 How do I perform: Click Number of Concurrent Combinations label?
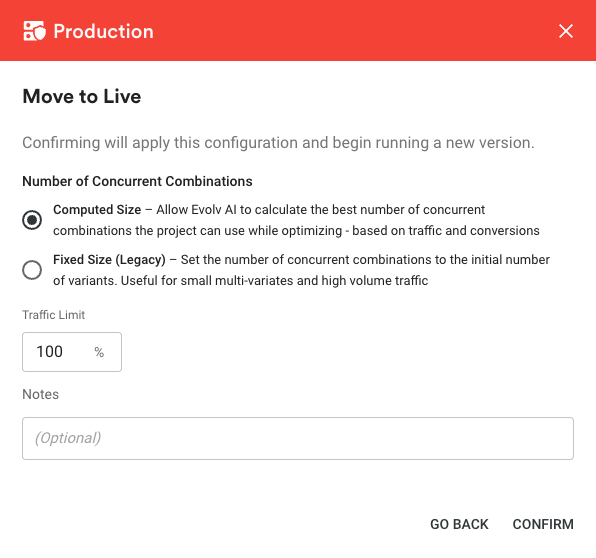[x=137, y=181]
